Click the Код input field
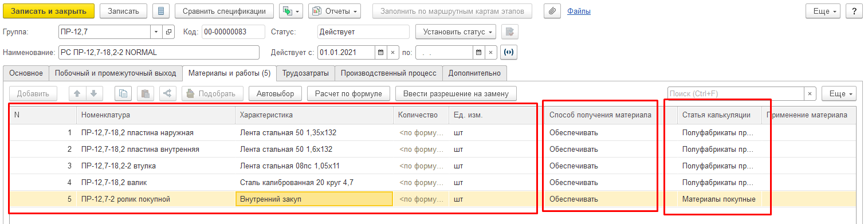 point(233,32)
